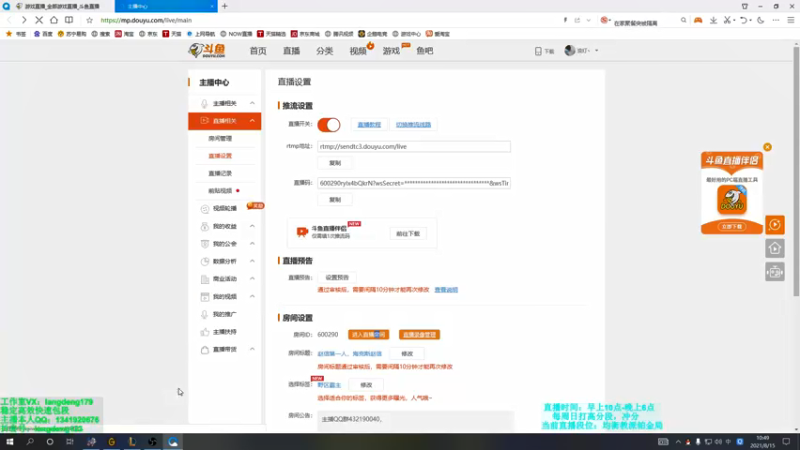Click the robot icon on right floating bar
Screen dimensions: 800x450
point(774,272)
